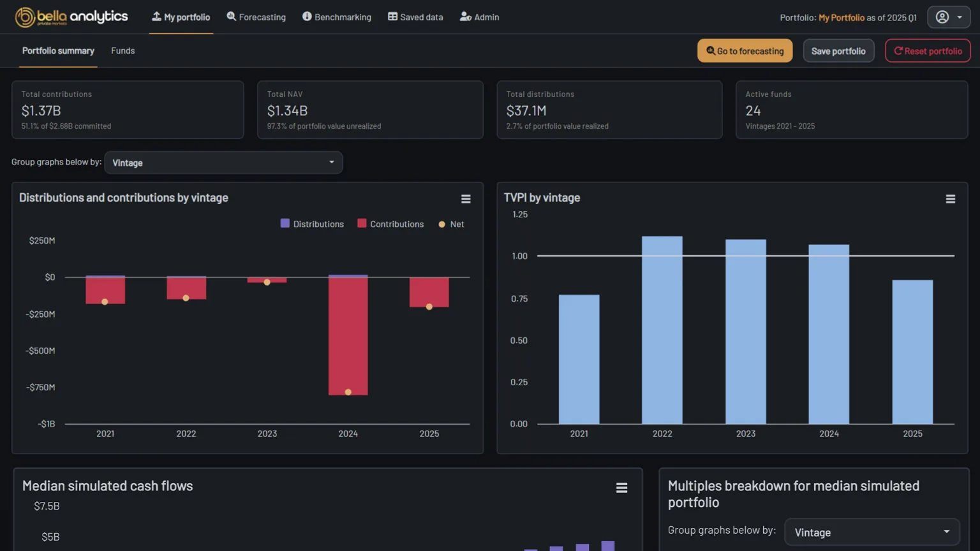Click the 2022 contributions bar
This screenshot has width=980, height=551.
[186, 288]
